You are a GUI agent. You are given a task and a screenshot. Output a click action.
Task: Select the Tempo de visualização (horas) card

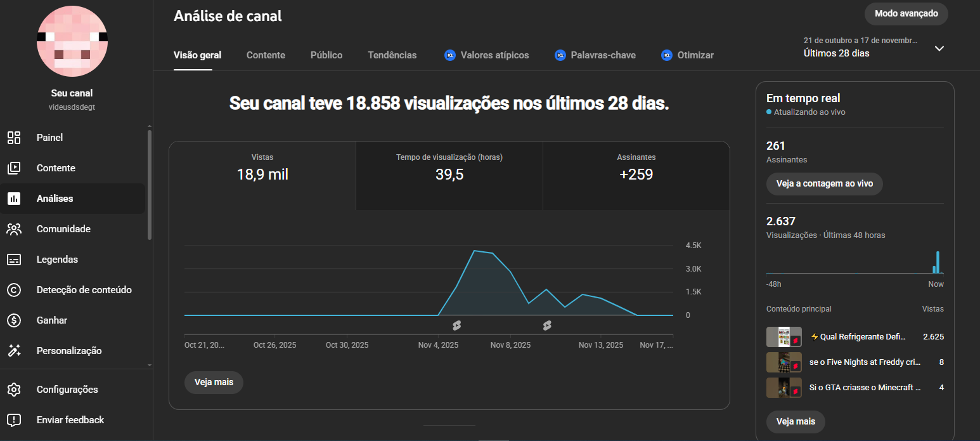(449, 176)
